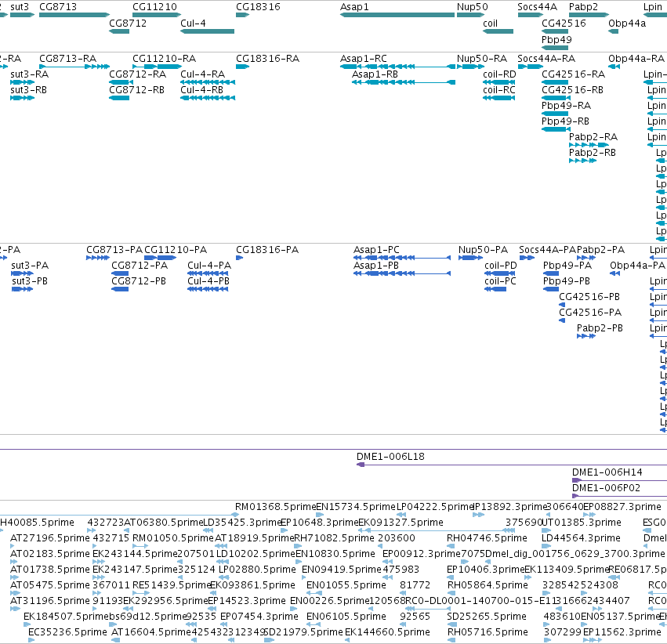The height and width of the screenshot is (644, 667).
Task: Select the Nup50 gene label
Action: point(472,7)
